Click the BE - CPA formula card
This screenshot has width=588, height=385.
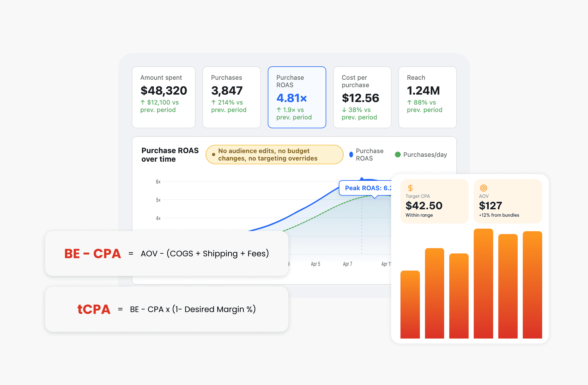tap(167, 253)
